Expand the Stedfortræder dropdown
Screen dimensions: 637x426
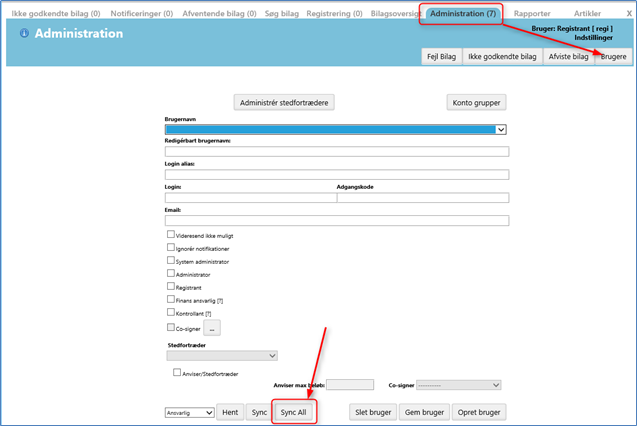pyautogui.click(x=221, y=355)
